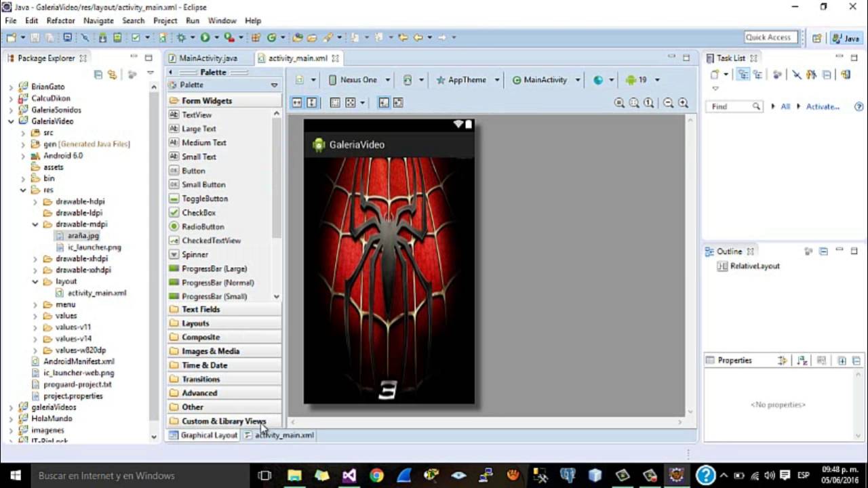The height and width of the screenshot is (488, 868).
Task: Reset layout canvas zoom to 100%
Action: pyautogui.click(x=649, y=103)
